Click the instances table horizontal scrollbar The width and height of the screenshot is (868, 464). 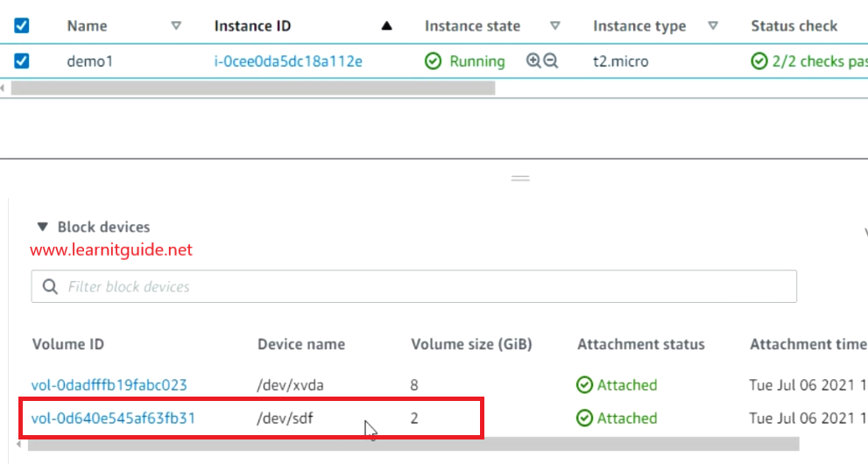pyautogui.click(x=253, y=88)
